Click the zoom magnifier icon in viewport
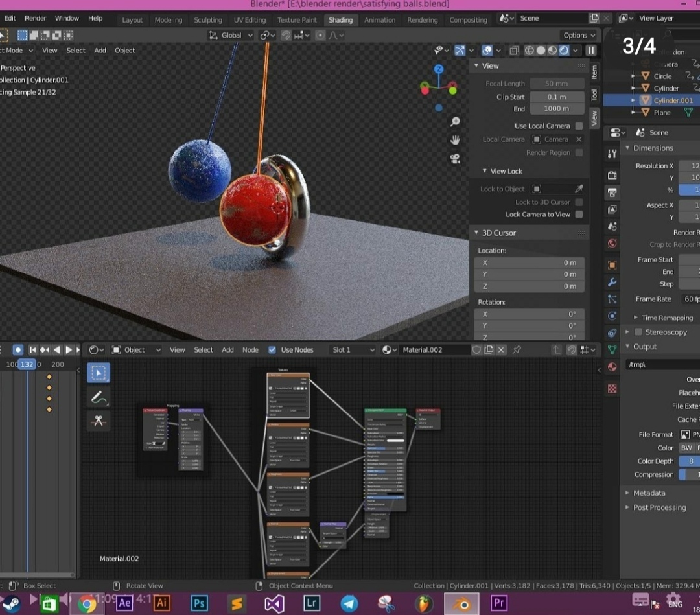The width and height of the screenshot is (700, 615). click(455, 122)
